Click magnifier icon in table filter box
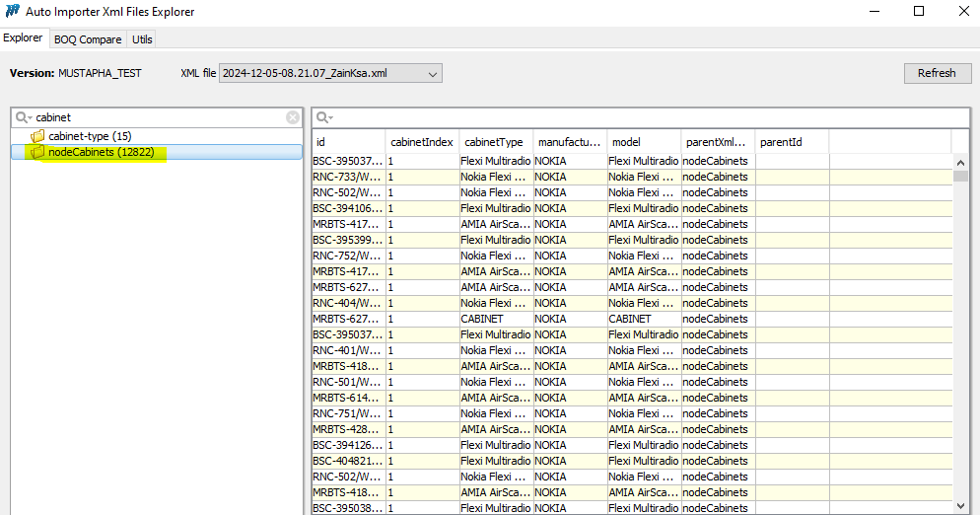Image resolution: width=980 pixels, height=515 pixels. click(323, 117)
